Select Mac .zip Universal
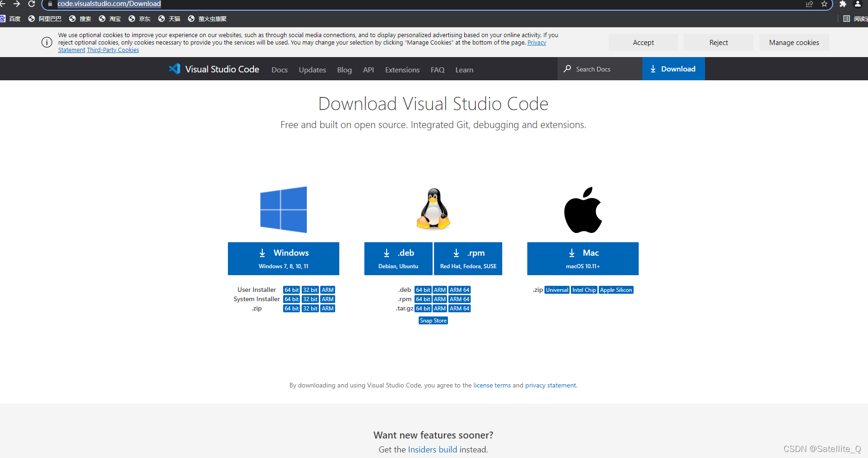Screen dimensions: 868x458 [557, 290]
